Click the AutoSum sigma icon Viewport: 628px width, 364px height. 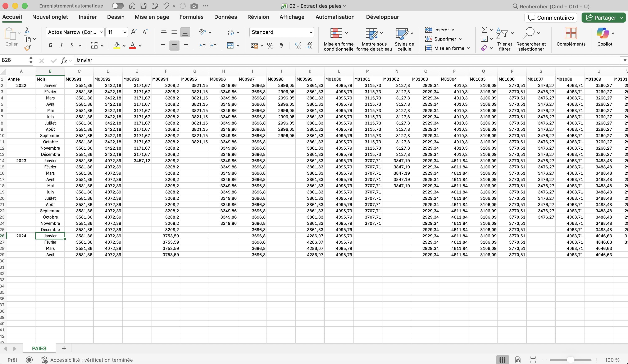[484, 30]
